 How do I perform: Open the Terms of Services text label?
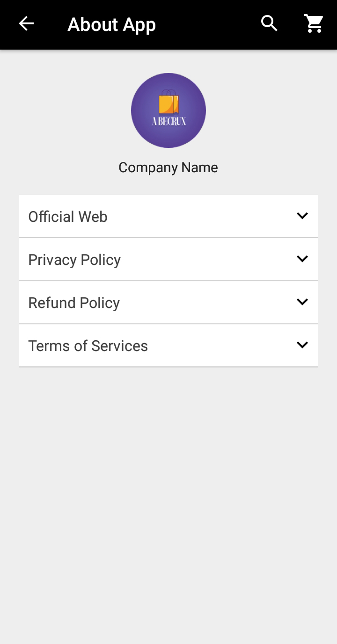click(88, 346)
